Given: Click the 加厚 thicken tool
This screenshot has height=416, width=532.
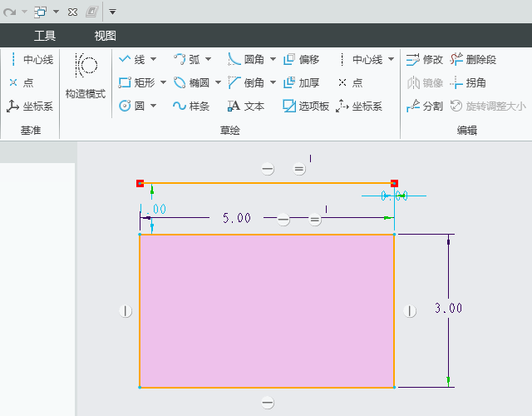Looking at the screenshot, I should 301,82.
